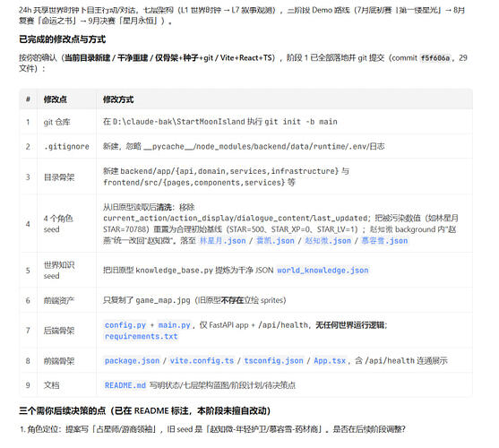The width and height of the screenshot is (499, 448).
Task: Click '/api/health' text in row 7
Action: 283,325
